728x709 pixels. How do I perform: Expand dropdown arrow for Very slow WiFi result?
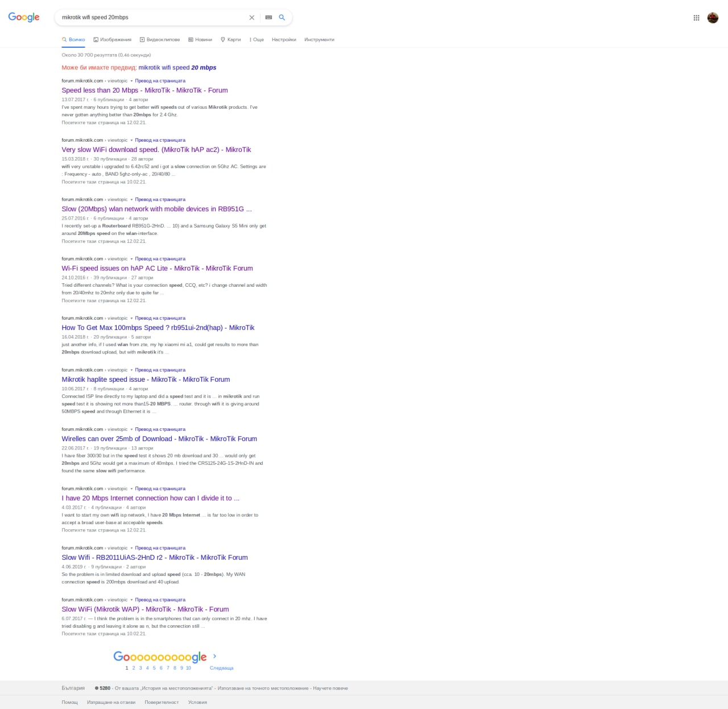[x=131, y=141]
